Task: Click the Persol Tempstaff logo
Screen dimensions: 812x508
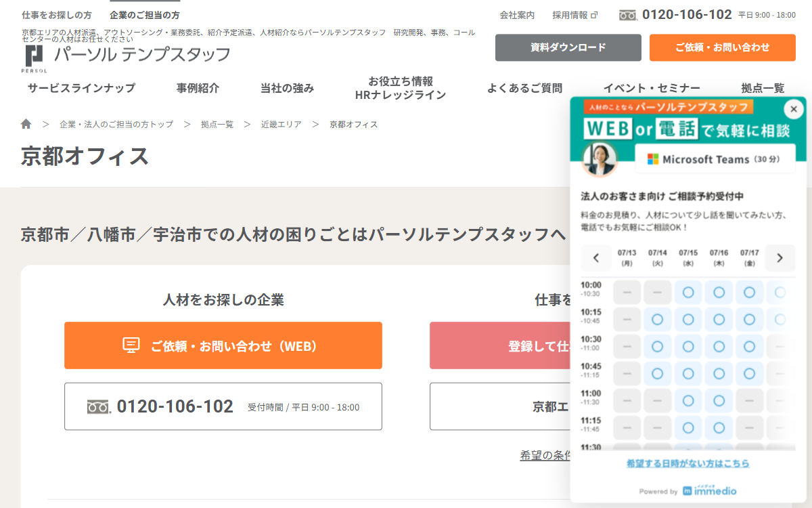Action: click(127, 57)
